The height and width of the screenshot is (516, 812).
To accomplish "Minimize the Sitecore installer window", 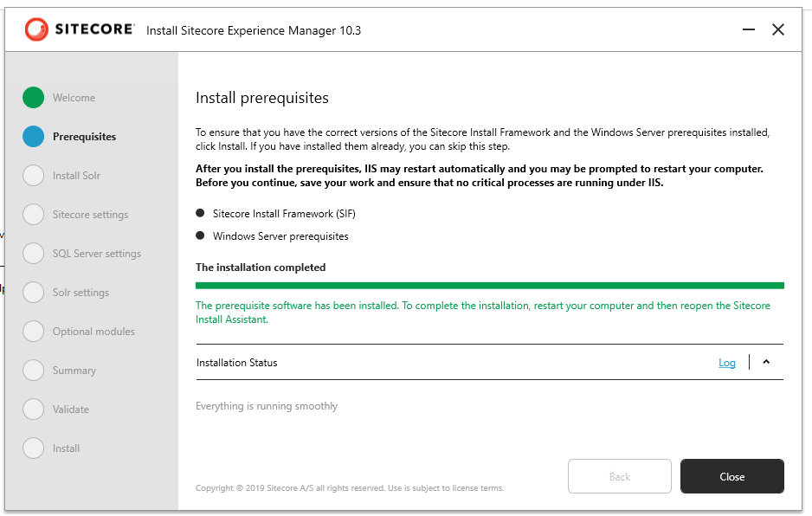I will [x=749, y=30].
